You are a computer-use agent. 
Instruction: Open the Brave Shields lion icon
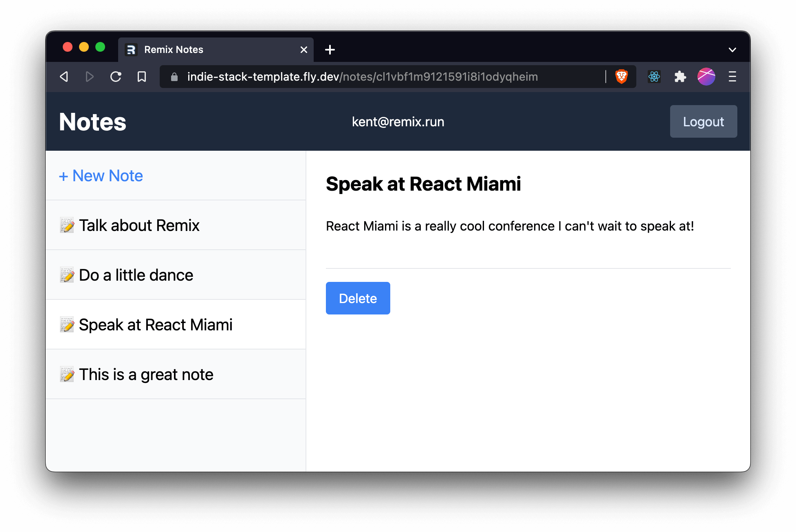click(621, 77)
